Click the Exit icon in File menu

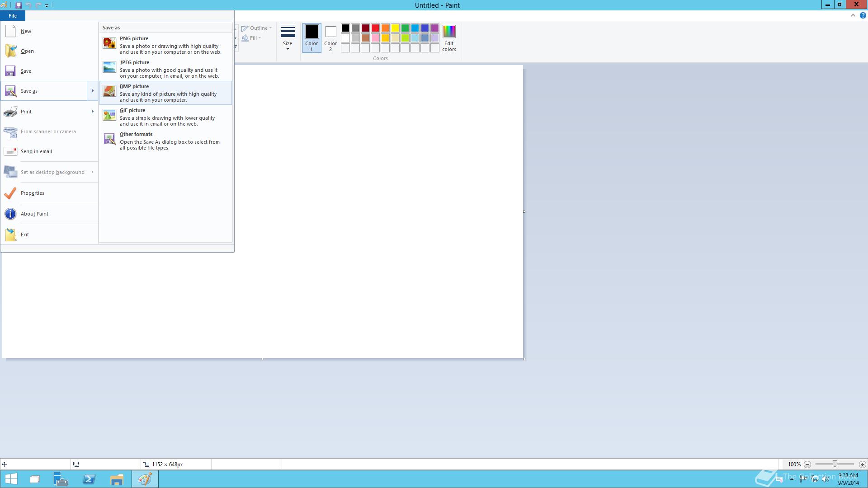pos(10,235)
